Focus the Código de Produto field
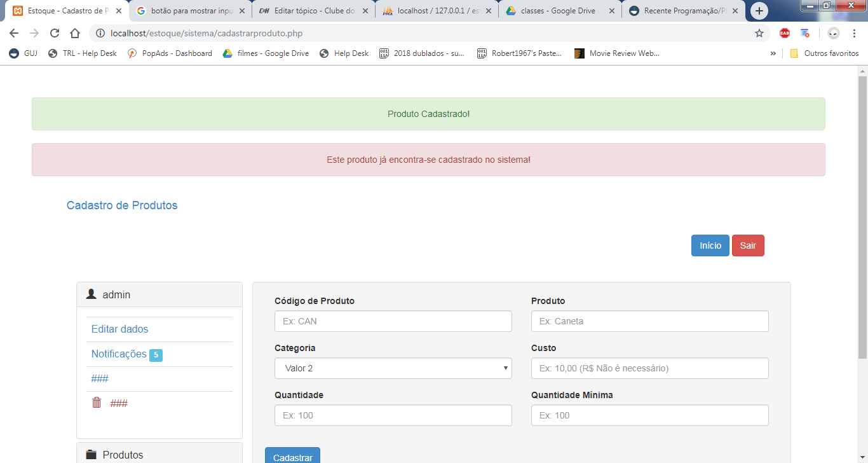Image resolution: width=868 pixels, height=463 pixels. point(393,321)
